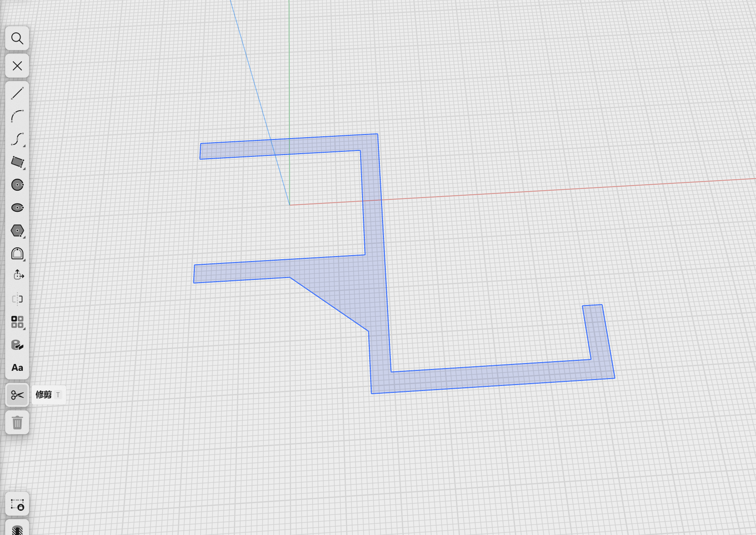This screenshot has width=756, height=535.
Task: Select the Polygon hexagon tool
Action: click(x=17, y=230)
